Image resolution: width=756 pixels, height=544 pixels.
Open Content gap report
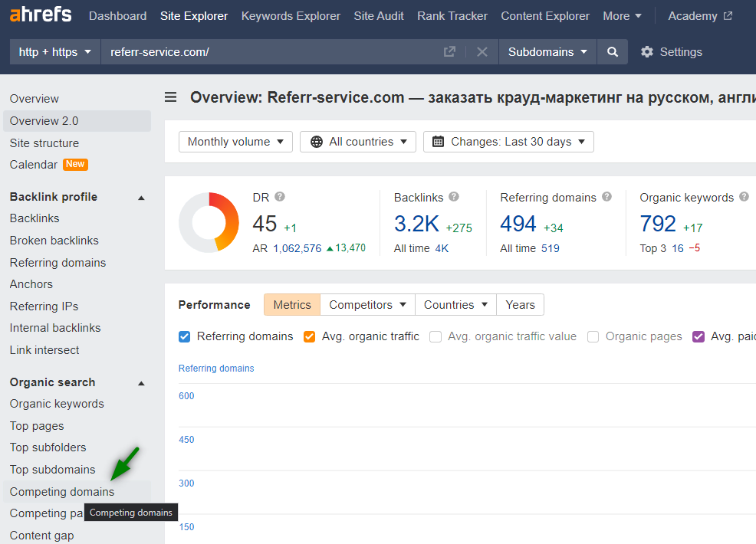pyautogui.click(x=42, y=536)
